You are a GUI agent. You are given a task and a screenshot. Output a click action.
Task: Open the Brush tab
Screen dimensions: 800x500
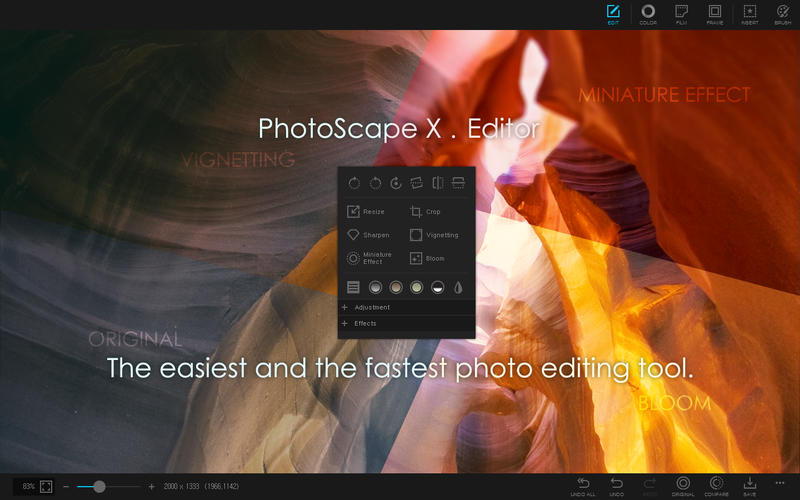point(783,14)
